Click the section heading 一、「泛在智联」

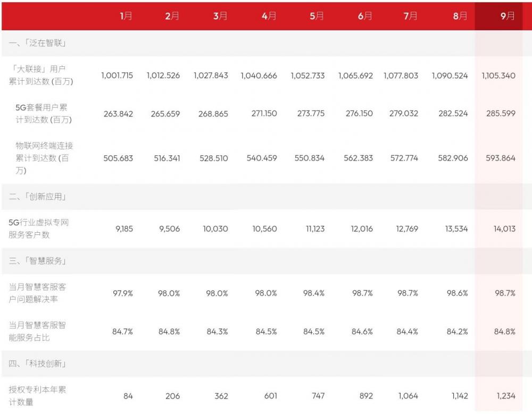[x=37, y=43]
